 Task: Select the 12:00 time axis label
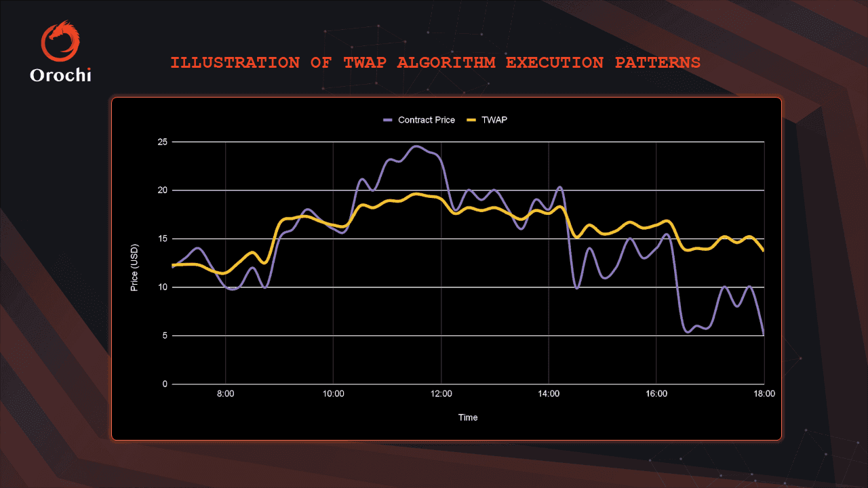(441, 393)
